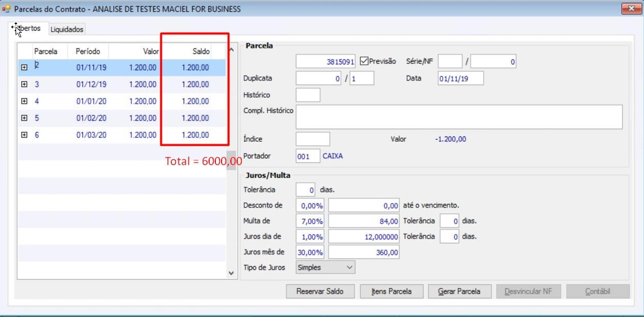This screenshot has height=317, width=644.
Task: Switch to the Liquidados tab
Action: 67,29
